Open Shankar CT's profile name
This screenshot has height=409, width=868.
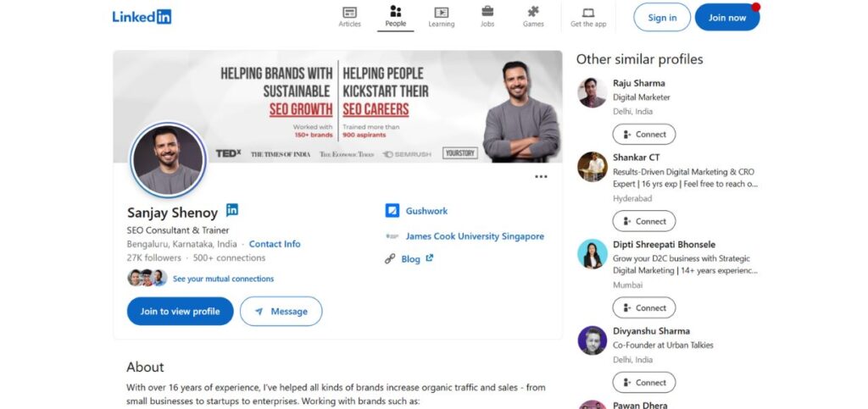coord(636,158)
